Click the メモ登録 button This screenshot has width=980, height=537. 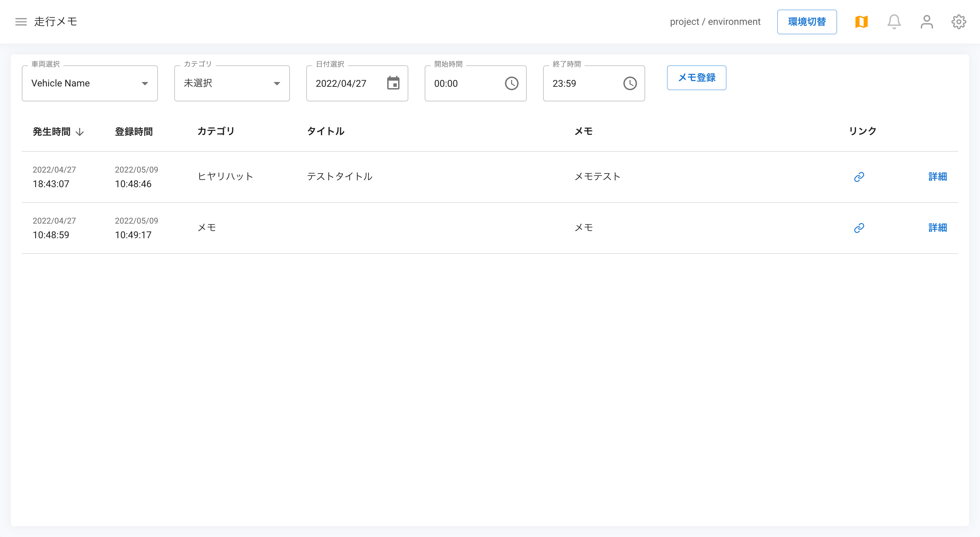pos(696,78)
